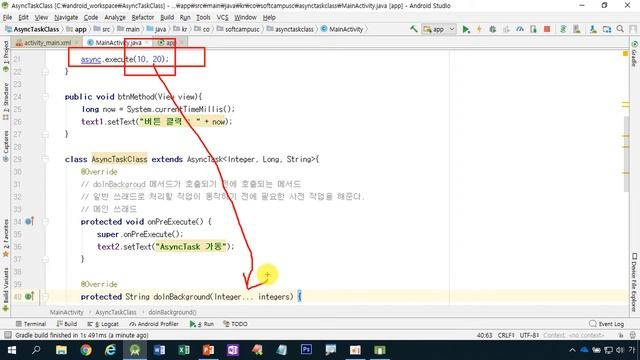Click the 40:63 cursor position indicator
The width and height of the screenshot is (640, 360).
(484, 335)
